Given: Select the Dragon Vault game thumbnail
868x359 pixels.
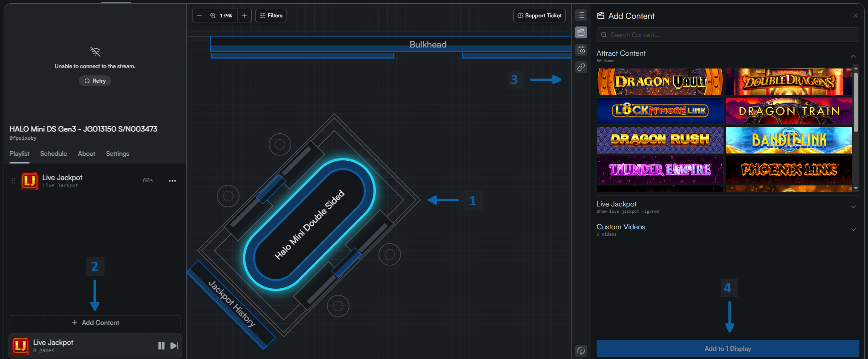Looking at the screenshot, I should click(x=660, y=82).
